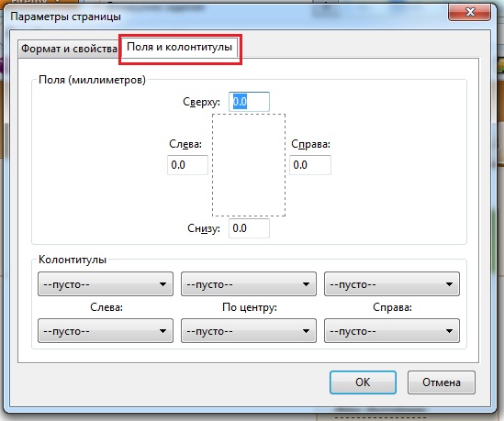Screen dimensions: 504x421
Task: Click the Отмена button
Action: click(x=442, y=382)
